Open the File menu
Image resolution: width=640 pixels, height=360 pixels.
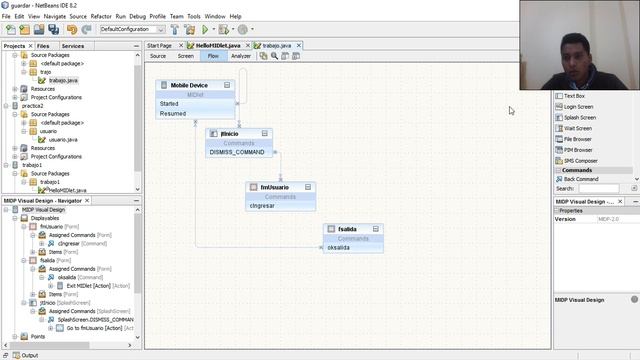(6, 16)
